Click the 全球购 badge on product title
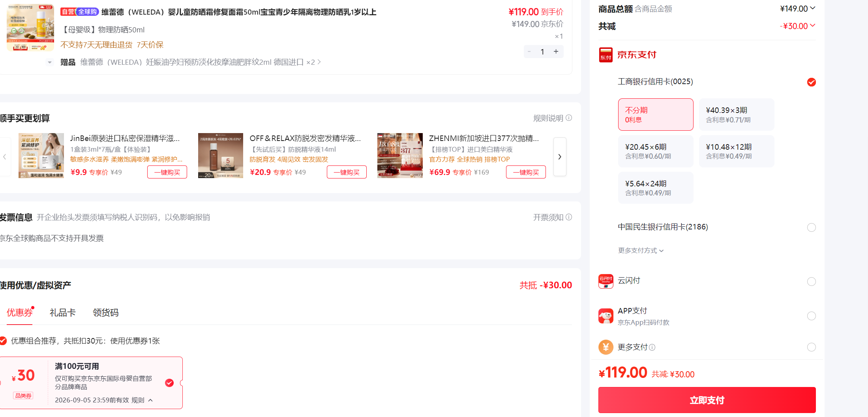 [x=87, y=12]
